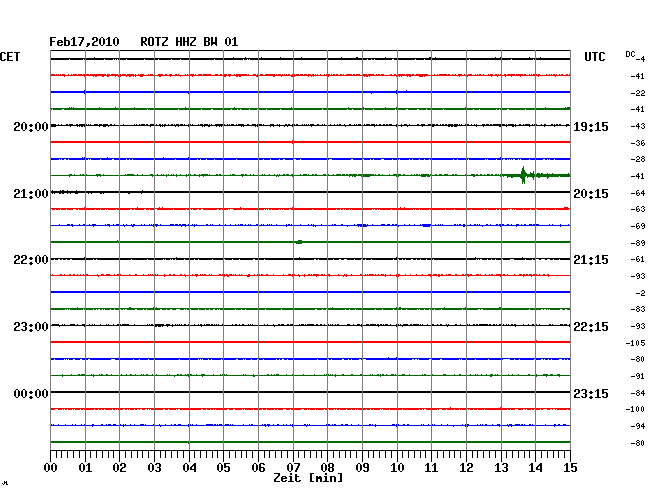The image size is (650, 494).
Task: Click the minute axis label '12'
Action: coord(466,468)
